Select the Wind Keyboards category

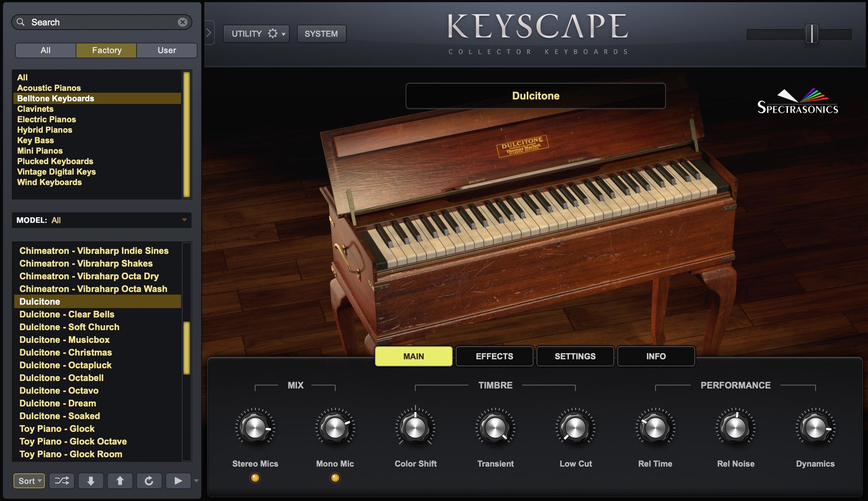[x=97, y=182]
